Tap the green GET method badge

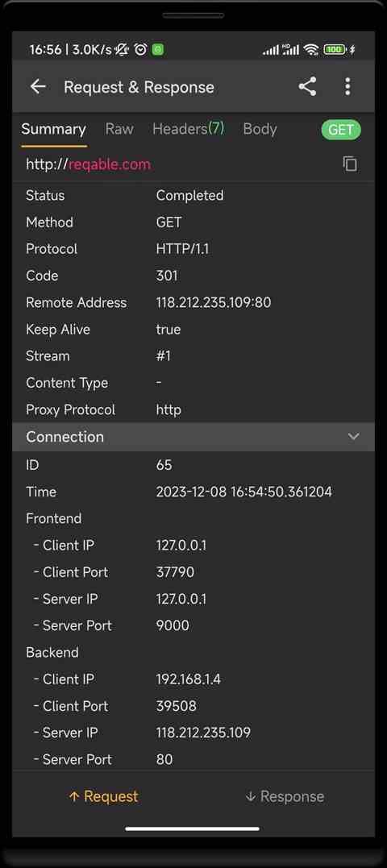click(x=341, y=130)
